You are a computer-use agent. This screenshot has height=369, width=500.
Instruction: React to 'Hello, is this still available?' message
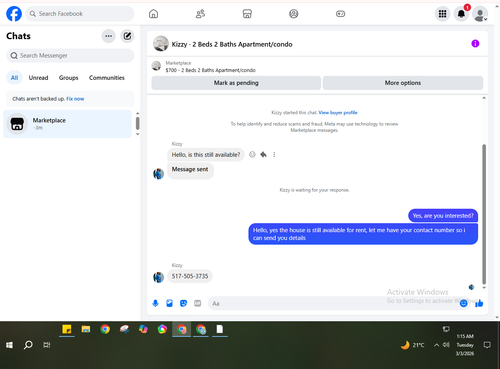click(252, 154)
